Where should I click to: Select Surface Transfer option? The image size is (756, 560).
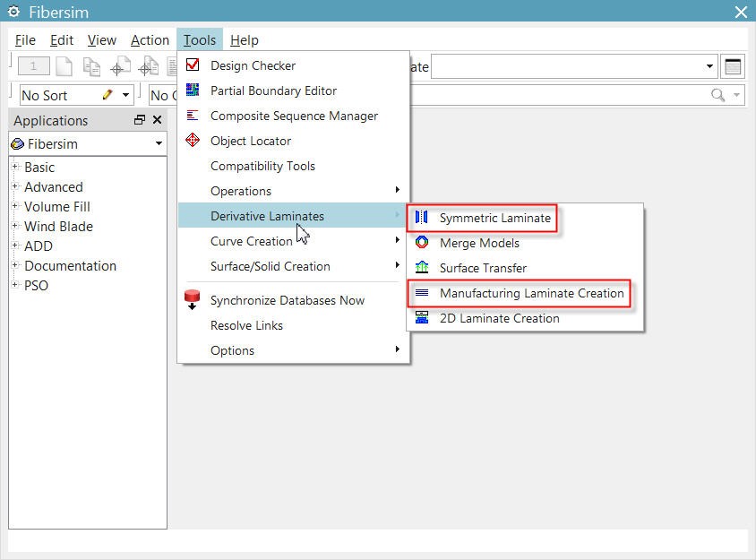coord(483,268)
